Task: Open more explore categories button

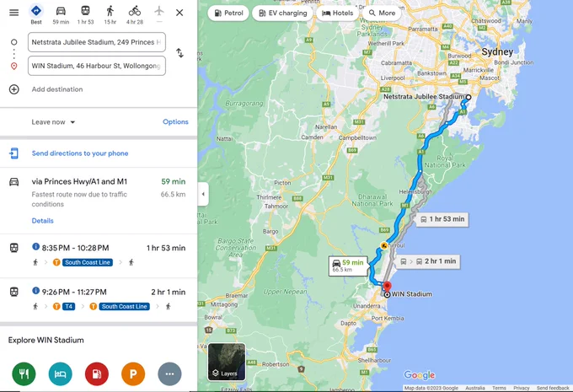Action: click(169, 373)
